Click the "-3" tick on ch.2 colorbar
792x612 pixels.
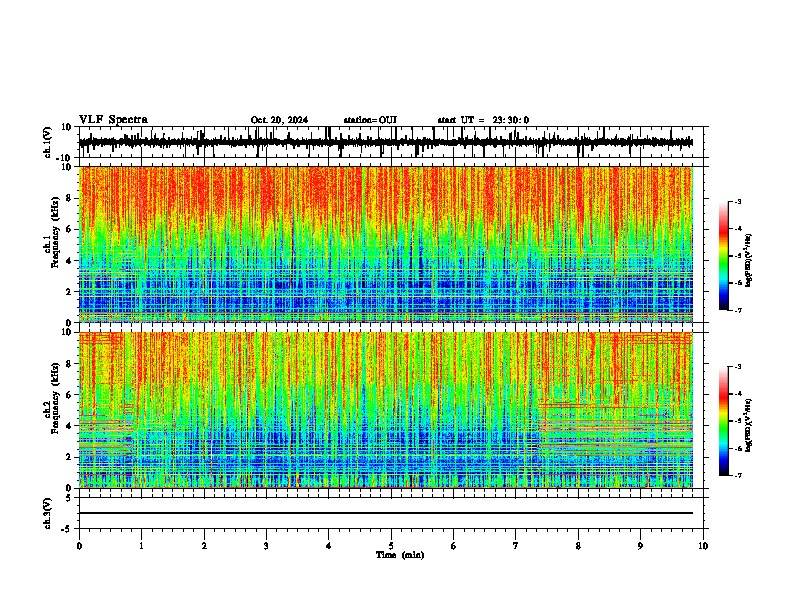click(x=737, y=367)
